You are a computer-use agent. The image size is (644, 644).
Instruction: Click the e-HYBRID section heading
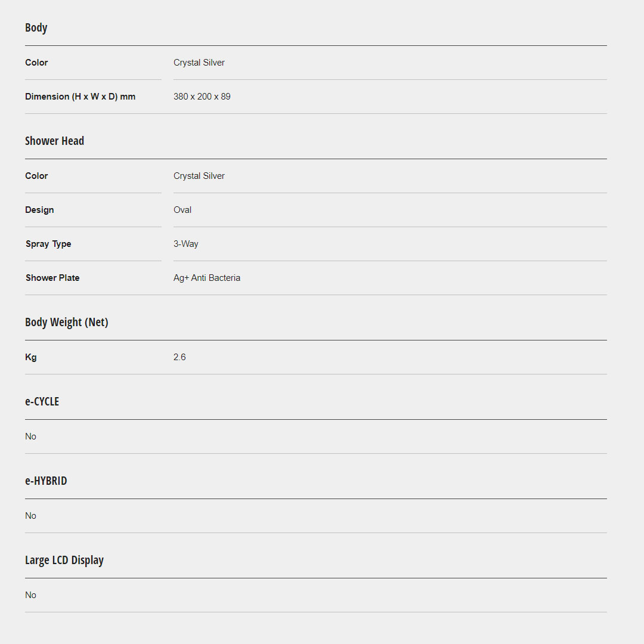[x=46, y=481]
